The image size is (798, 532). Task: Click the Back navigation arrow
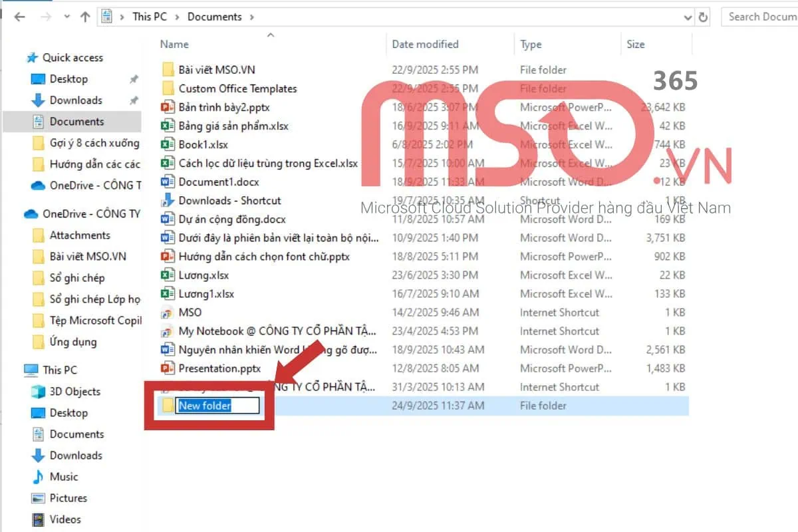pyautogui.click(x=19, y=17)
